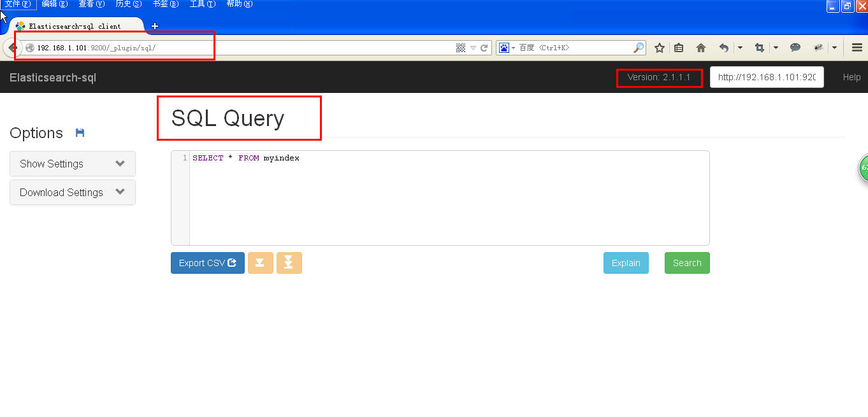The width and height of the screenshot is (868, 417).
Task: Click the Explain button
Action: 626,263
